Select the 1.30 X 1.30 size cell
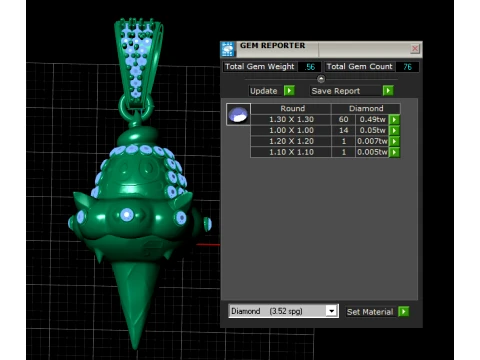This screenshot has height=360, width=480. pyautogui.click(x=291, y=119)
